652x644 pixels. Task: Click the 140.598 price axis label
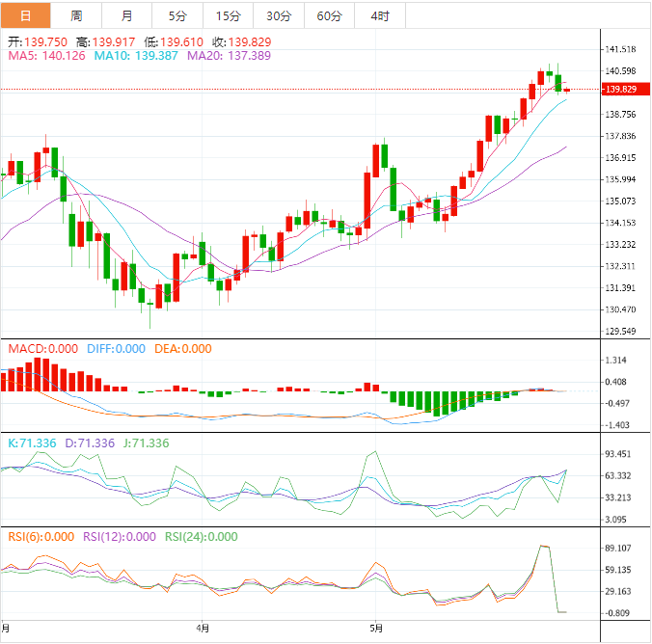[x=620, y=71]
